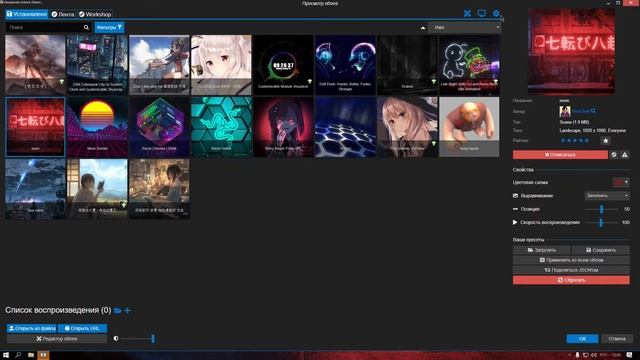Screen dimensions: 640x360
Task: Switch to the Установлено tab
Action: tap(27, 14)
